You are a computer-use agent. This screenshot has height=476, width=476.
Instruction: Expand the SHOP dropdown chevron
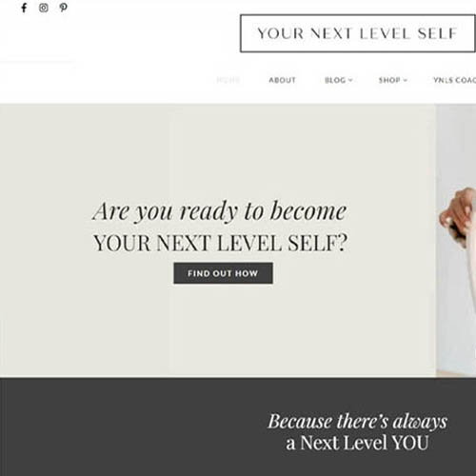click(405, 80)
